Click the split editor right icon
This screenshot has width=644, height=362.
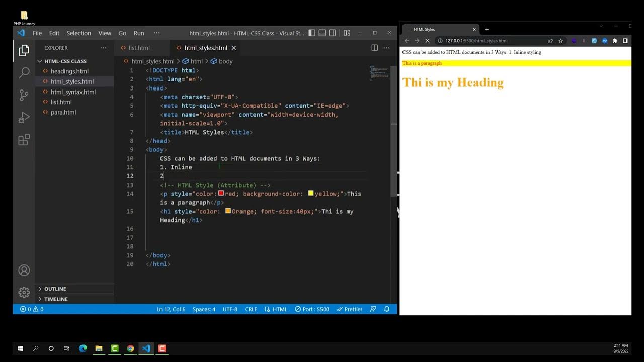click(374, 48)
